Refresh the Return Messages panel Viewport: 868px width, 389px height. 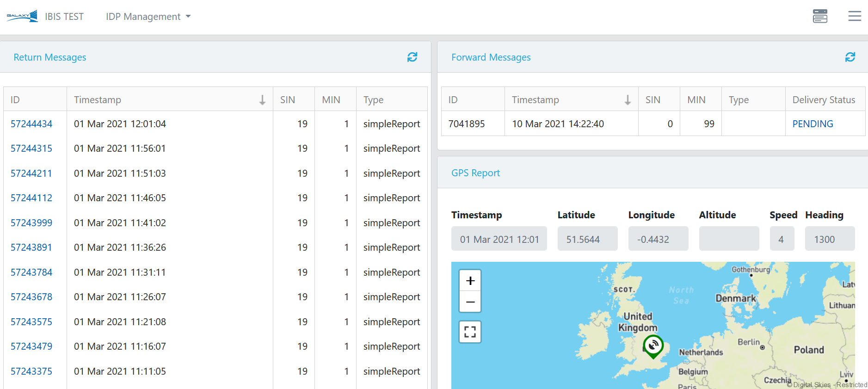coord(412,57)
